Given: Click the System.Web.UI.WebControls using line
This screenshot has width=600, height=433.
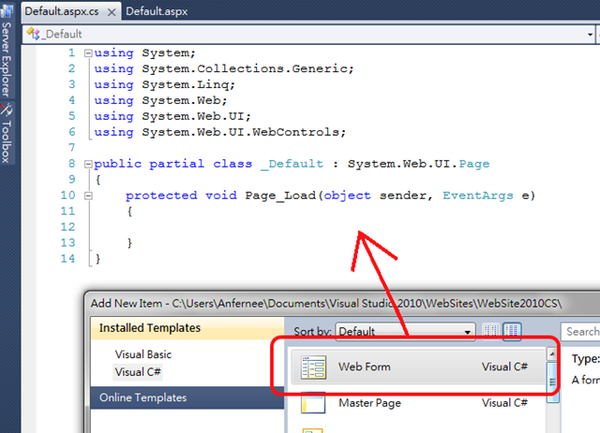Looking at the screenshot, I should tap(220, 132).
